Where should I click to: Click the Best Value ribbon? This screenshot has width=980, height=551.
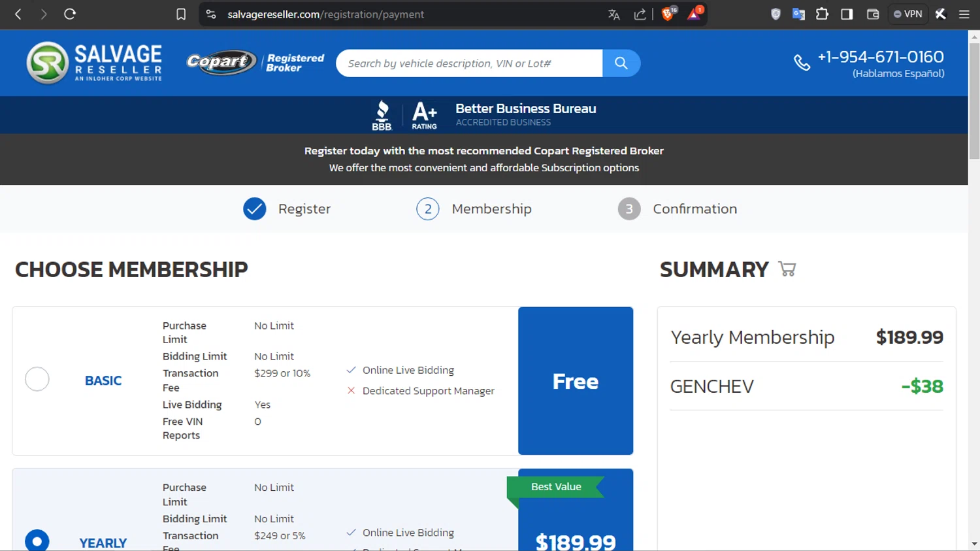pyautogui.click(x=556, y=487)
